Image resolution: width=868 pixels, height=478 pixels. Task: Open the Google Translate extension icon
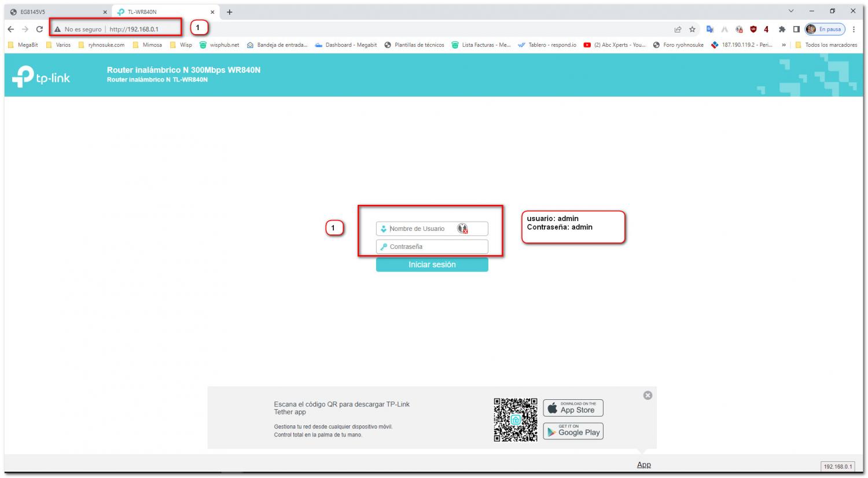pyautogui.click(x=709, y=30)
